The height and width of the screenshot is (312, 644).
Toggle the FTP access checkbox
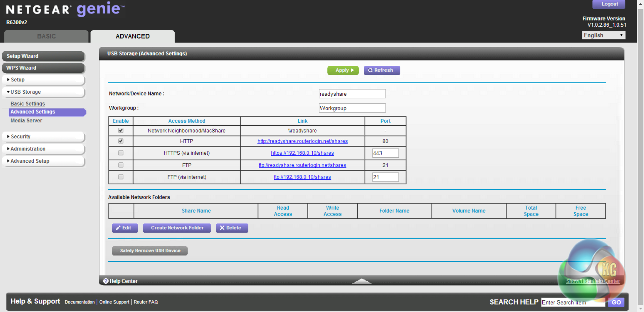pos(121,165)
